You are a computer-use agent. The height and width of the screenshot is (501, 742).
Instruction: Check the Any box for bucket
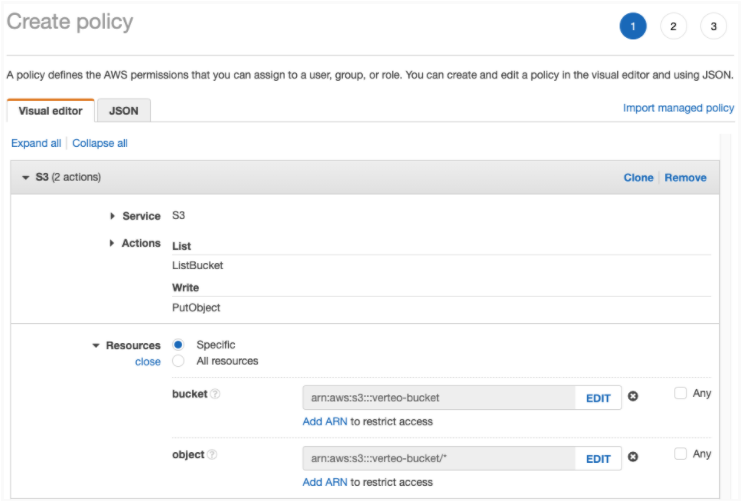pos(680,393)
